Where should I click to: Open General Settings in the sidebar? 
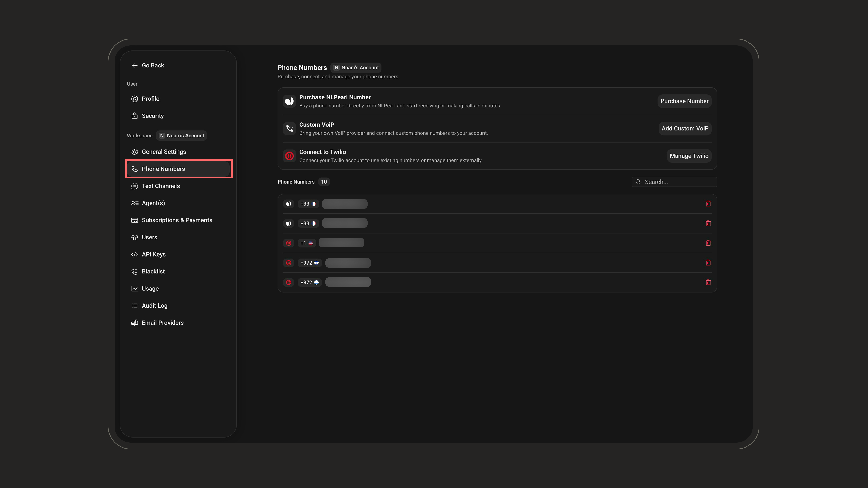178,152
